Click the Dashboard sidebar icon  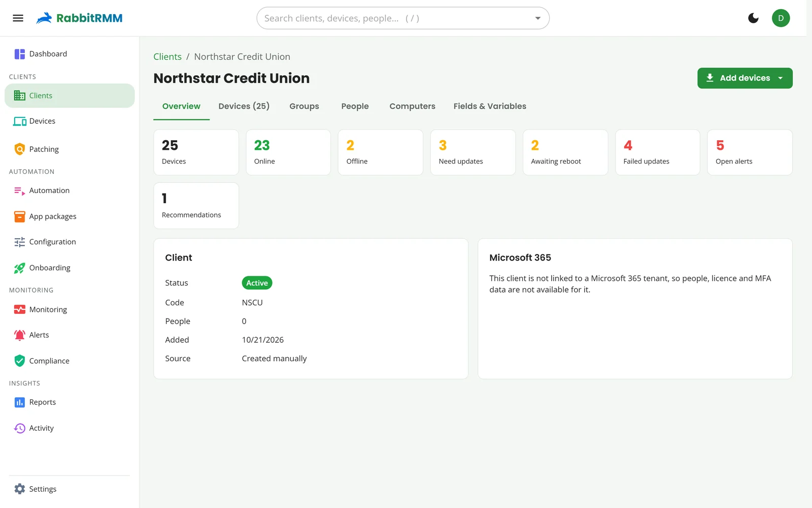[20, 54]
